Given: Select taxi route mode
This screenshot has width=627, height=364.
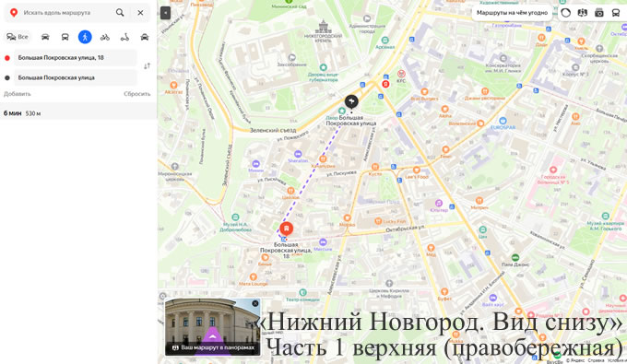Looking at the screenshot, I should click(145, 37).
